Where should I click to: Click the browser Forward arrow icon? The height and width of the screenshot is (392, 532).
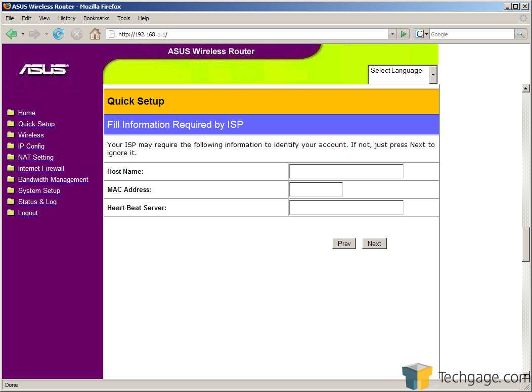34,34
